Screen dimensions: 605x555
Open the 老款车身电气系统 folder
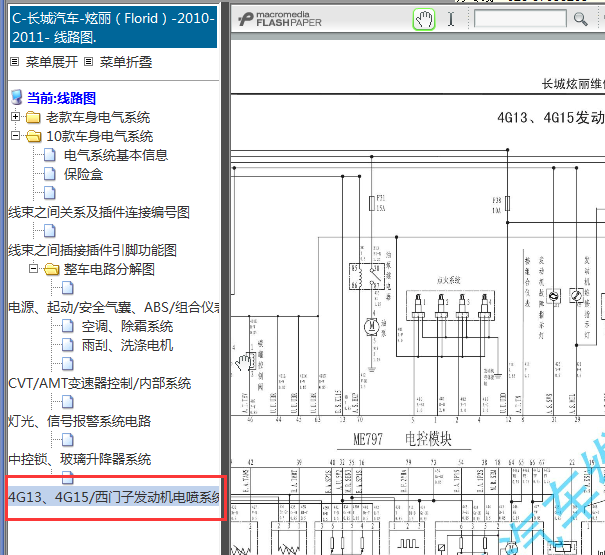(98, 117)
